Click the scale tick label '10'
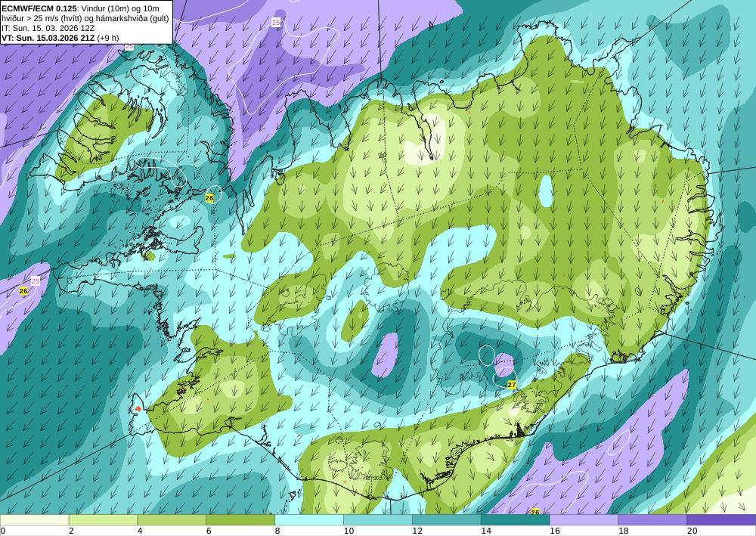 coord(349,531)
